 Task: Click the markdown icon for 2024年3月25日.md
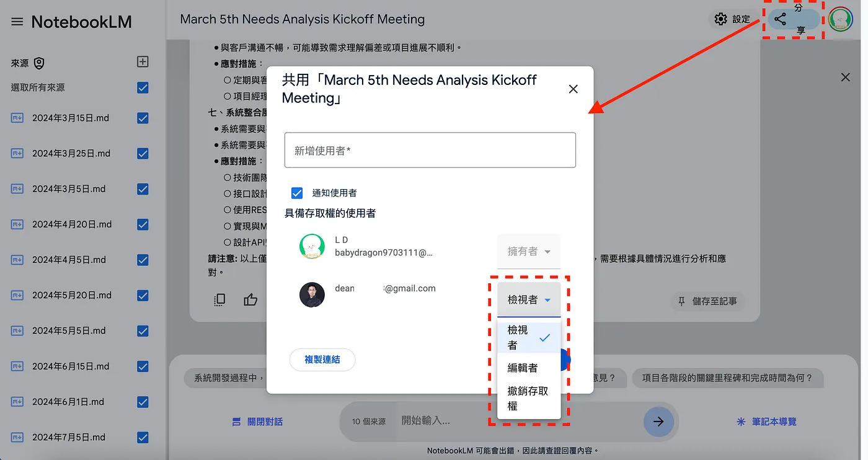pos(17,153)
